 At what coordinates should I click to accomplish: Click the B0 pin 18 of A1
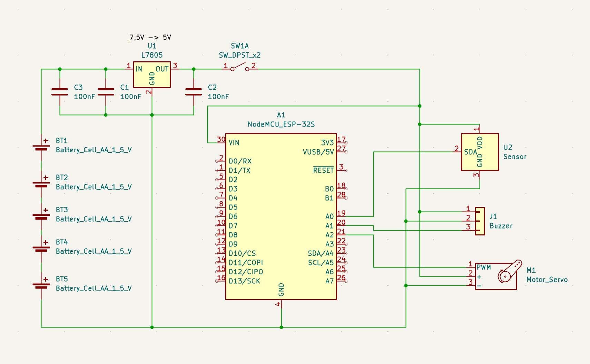[x=342, y=189]
